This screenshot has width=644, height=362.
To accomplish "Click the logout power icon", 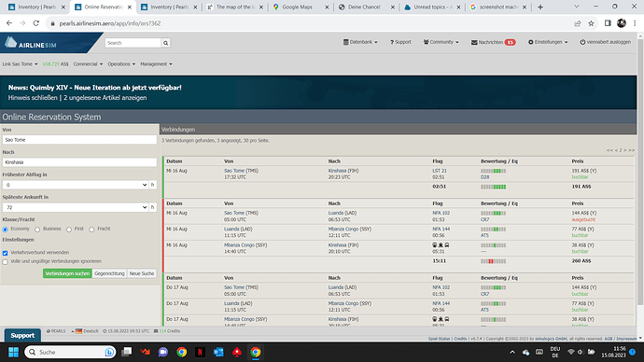I will point(582,42).
